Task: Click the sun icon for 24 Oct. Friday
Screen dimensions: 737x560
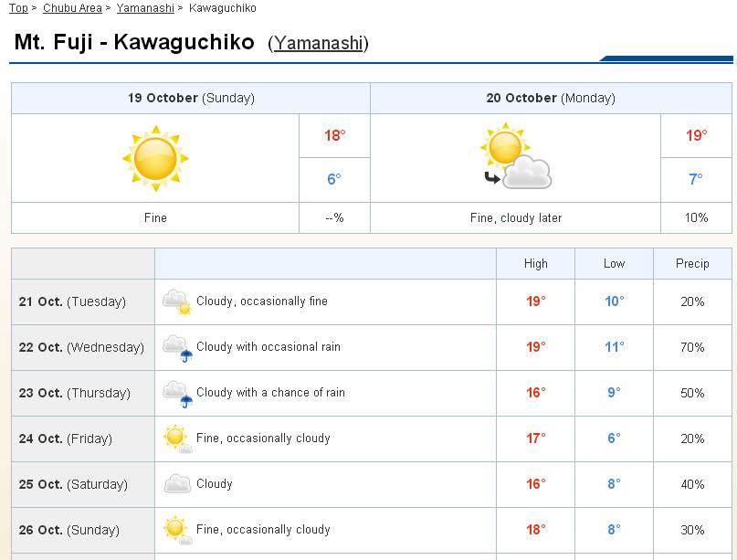Action: coord(176,438)
